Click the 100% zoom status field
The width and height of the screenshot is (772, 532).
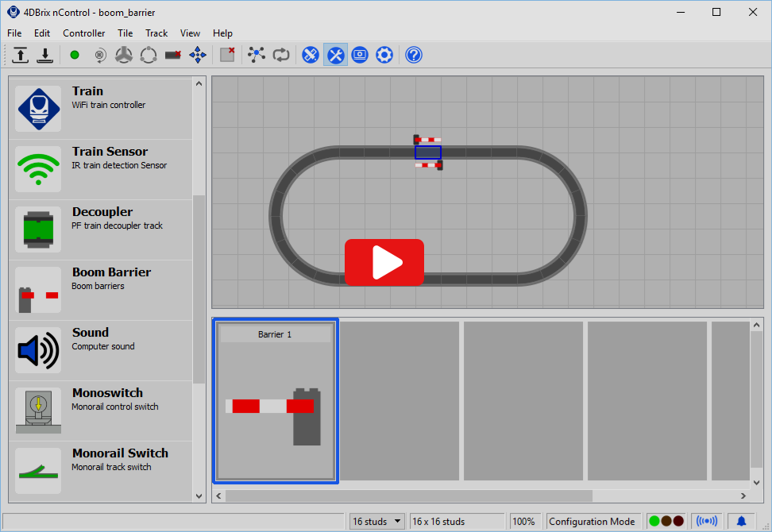[523, 521]
